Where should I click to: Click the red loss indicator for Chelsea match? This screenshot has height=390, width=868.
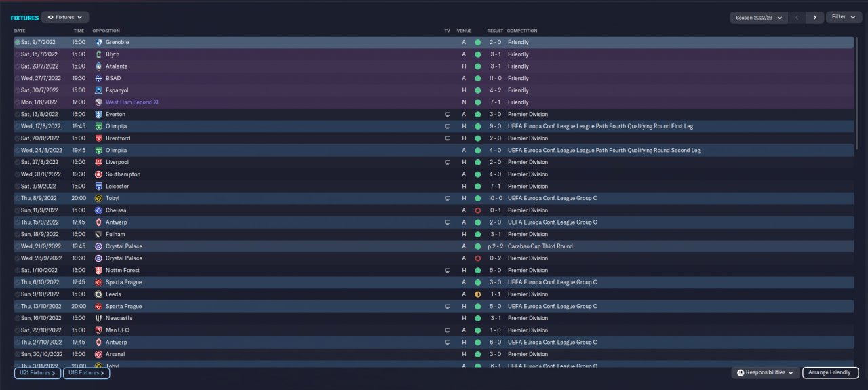477,210
